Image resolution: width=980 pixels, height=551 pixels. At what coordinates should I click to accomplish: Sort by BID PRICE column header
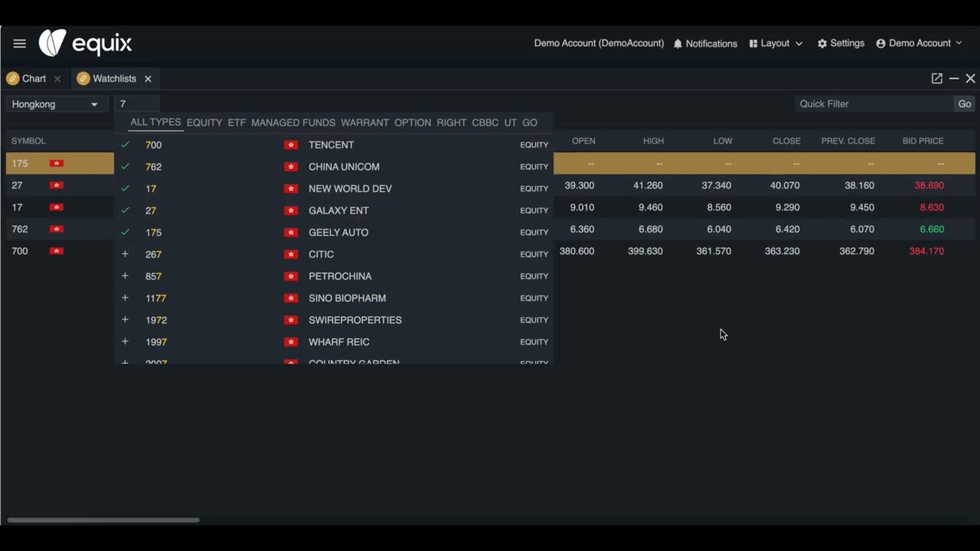click(923, 141)
